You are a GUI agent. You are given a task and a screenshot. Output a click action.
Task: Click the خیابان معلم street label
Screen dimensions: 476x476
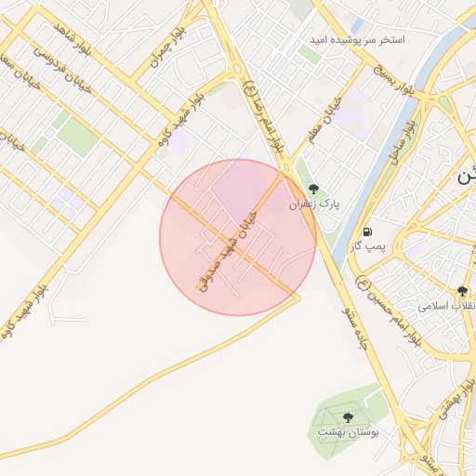tap(324, 120)
